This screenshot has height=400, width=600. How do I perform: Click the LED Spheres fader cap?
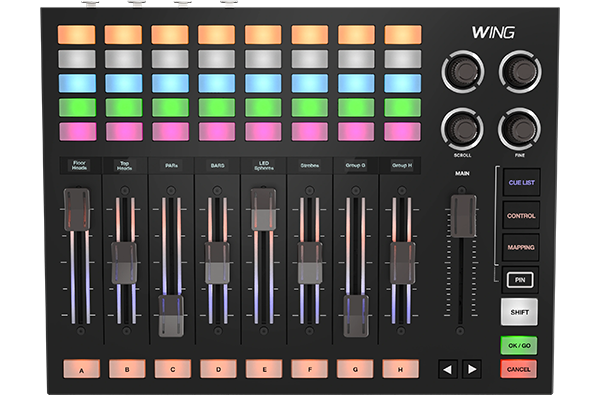(x=263, y=209)
